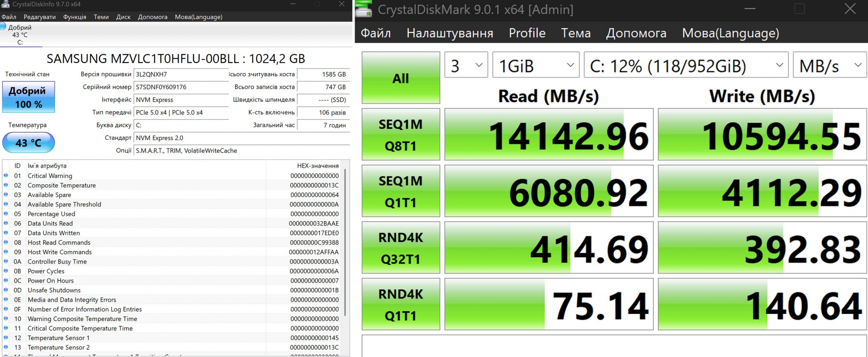
Task: Click the status dot beside Power On Hours
Action: pyautogui.click(x=6, y=280)
